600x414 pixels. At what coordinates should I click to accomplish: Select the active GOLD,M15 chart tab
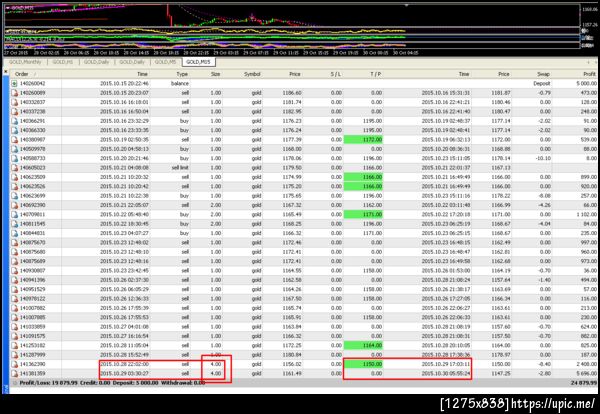click(199, 62)
